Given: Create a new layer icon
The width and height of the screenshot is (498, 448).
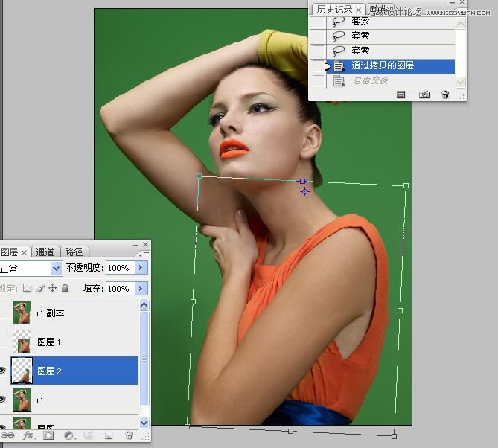Looking at the screenshot, I should pos(109,435).
